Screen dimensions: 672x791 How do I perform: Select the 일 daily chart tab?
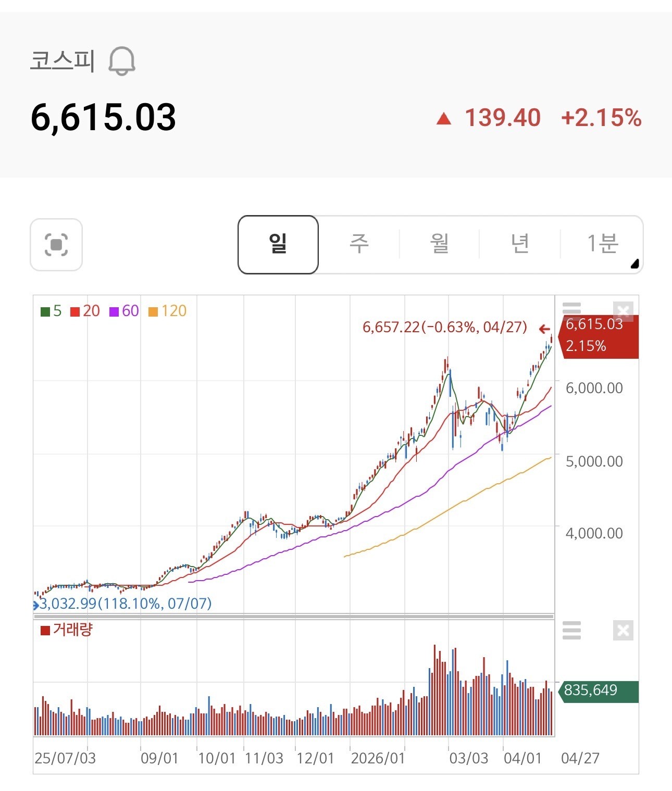click(x=278, y=244)
